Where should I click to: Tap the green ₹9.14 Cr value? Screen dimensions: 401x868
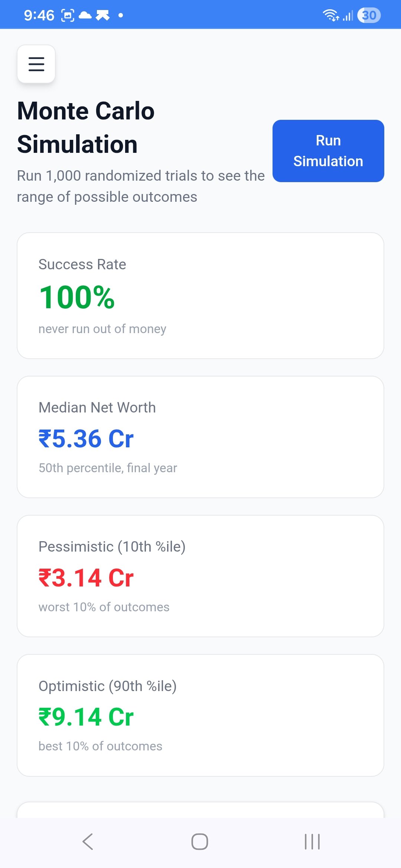[86, 717]
